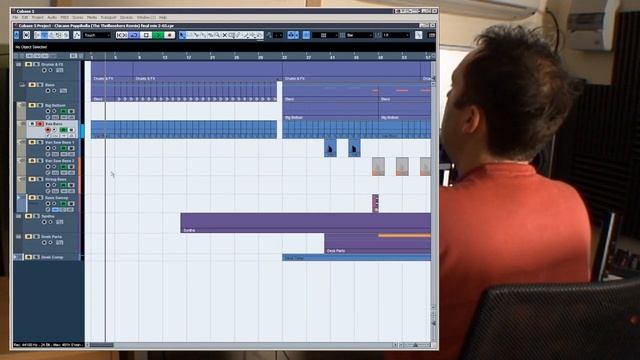Click the icon right of quantize dropdown

click(418, 35)
